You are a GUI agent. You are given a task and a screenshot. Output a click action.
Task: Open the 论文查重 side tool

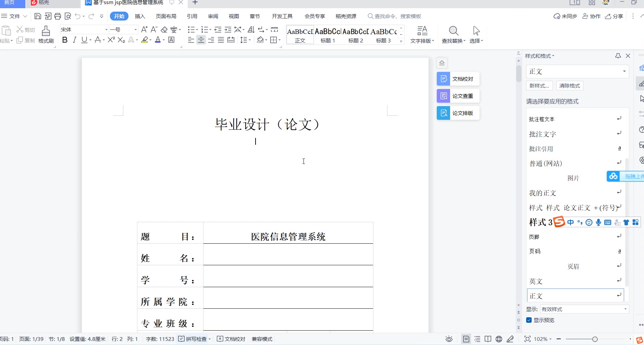coord(458,96)
